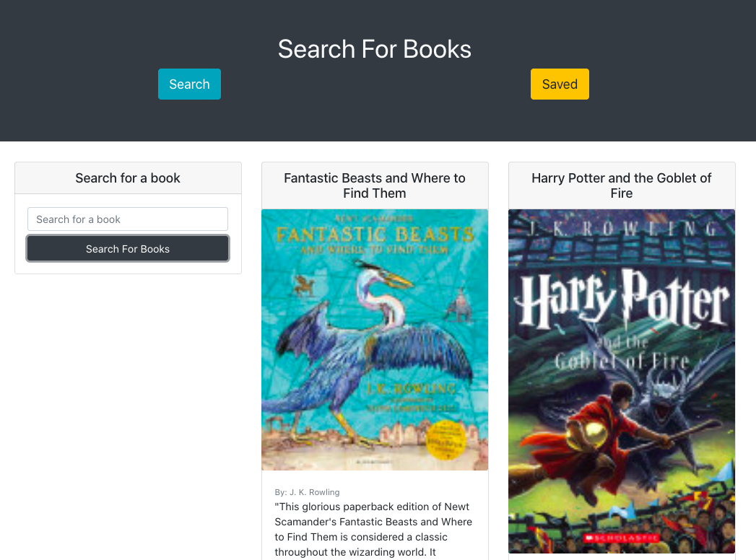Select the "Fantastic Beasts and Where to Find Them" title
Viewport: 756px width, 560px height.
[x=374, y=185]
